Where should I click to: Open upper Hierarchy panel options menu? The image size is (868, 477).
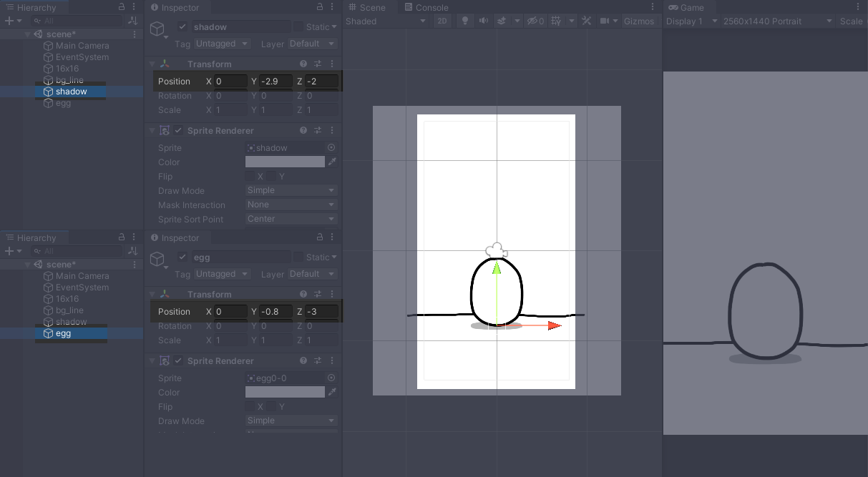point(134,7)
